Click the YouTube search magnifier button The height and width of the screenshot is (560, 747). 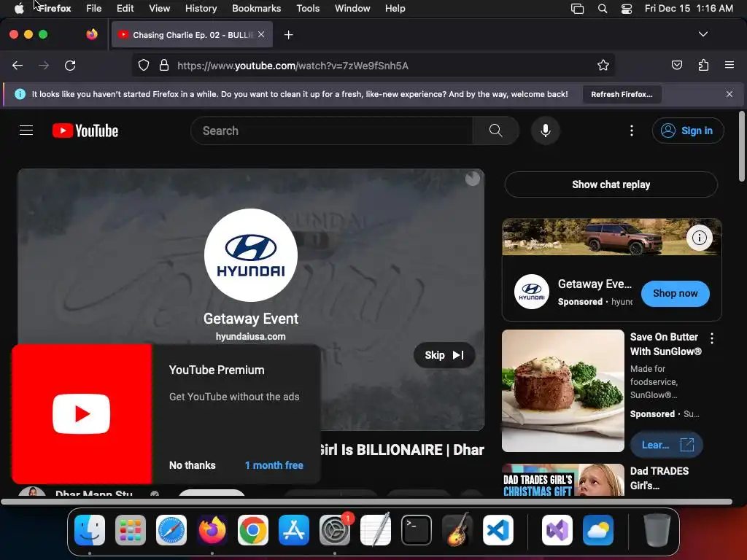[495, 131]
